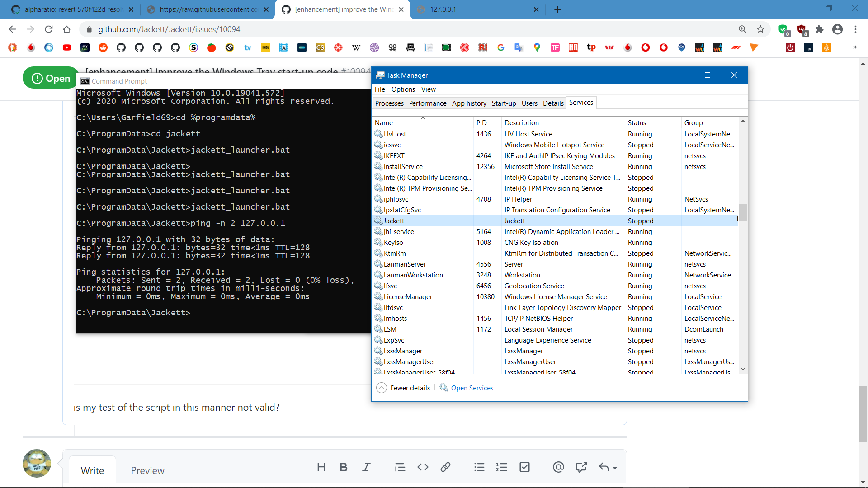The width and height of the screenshot is (868, 488).
Task: Apply italic formatting in the comment editor
Action: pyautogui.click(x=366, y=467)
